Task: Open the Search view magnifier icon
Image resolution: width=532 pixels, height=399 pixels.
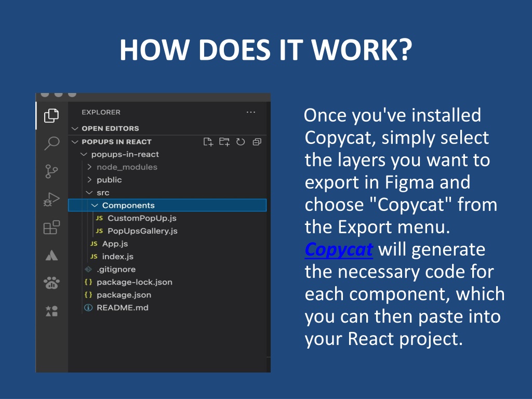Action: (51, 143)
